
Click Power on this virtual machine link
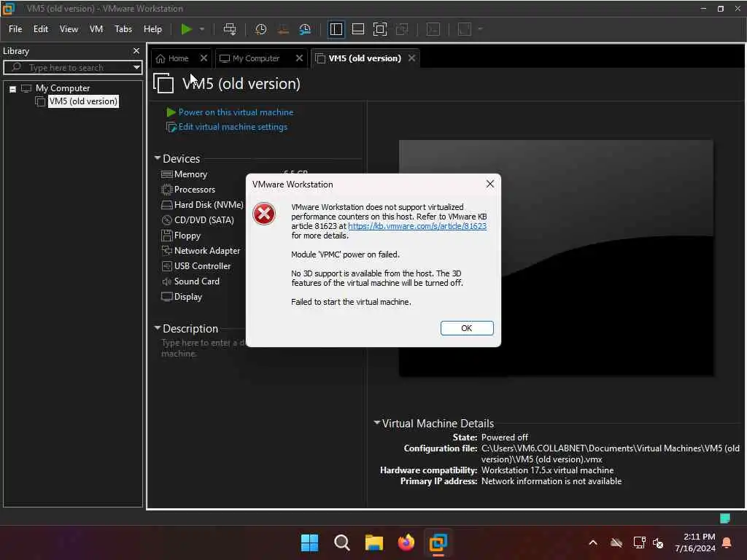click(236, 112)
